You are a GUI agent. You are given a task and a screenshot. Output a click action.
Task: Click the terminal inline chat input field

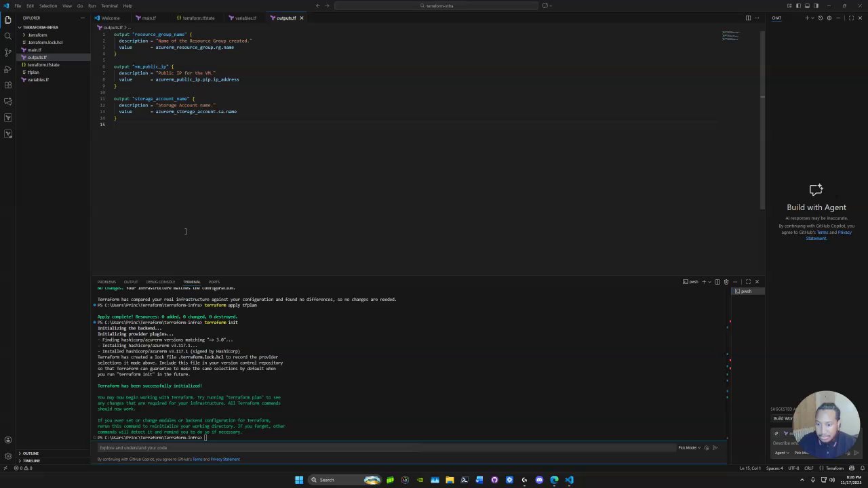(x=387, y=448)
